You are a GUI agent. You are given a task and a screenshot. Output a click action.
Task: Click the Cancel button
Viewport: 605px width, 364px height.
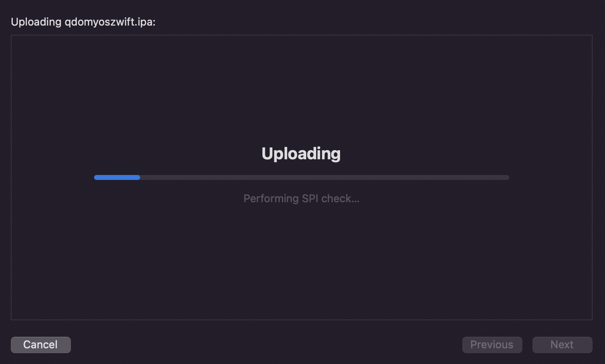click(x=40, y=345)
